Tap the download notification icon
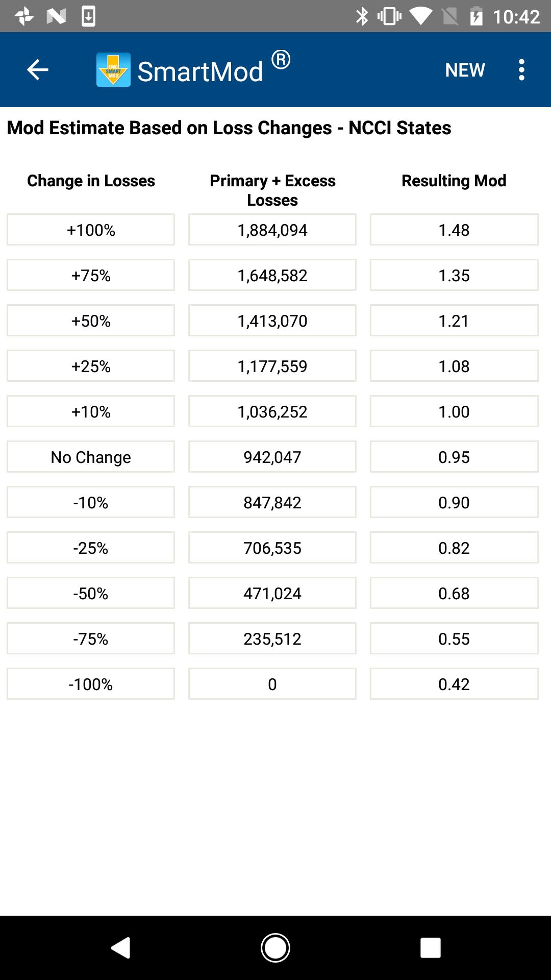The width and height of the screenshot is (551, 980). click(x=88, y=16)
